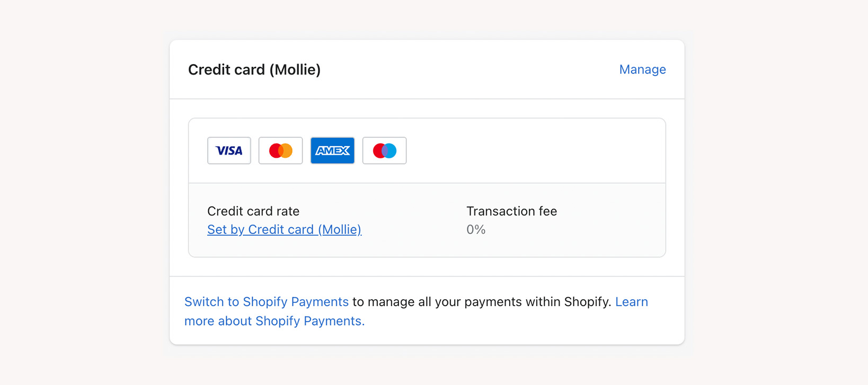Screen dimensions: 868x385
Task: Open "Set by Credit card (Mollie)" link
Action: coord(284,229)
